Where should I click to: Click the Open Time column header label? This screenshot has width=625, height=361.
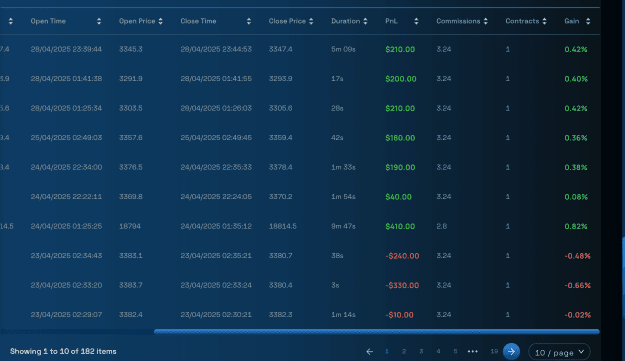coord(48,21)
